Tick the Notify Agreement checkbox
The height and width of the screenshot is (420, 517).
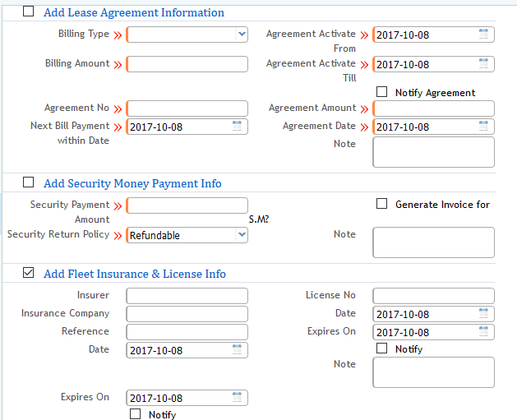[x=381, y=92]
